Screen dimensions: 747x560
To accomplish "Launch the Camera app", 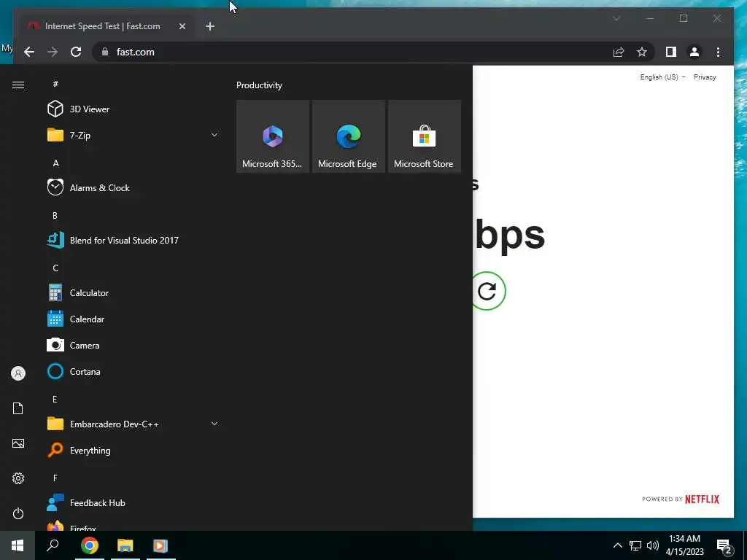I will pos(133,345).
